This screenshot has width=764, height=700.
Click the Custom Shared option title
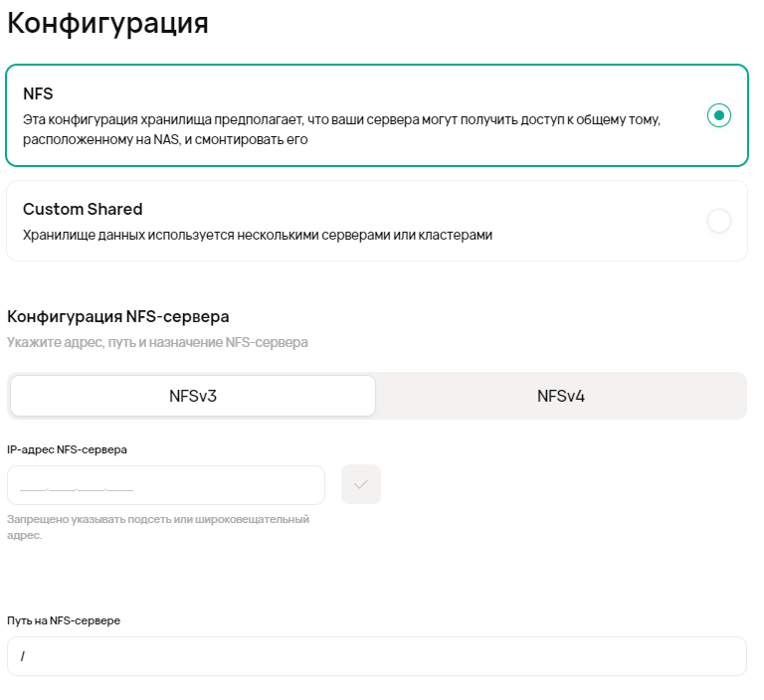pyautogui.click(x=83, y=209)
